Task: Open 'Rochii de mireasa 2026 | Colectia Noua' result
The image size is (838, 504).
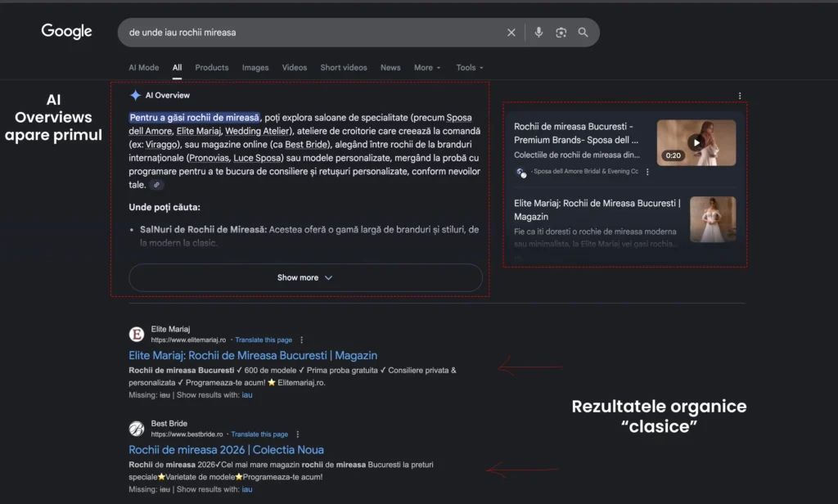Action: [x=226, y=449]
